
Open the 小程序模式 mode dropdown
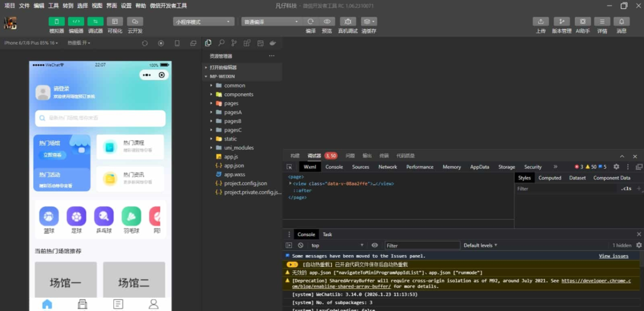204,21
